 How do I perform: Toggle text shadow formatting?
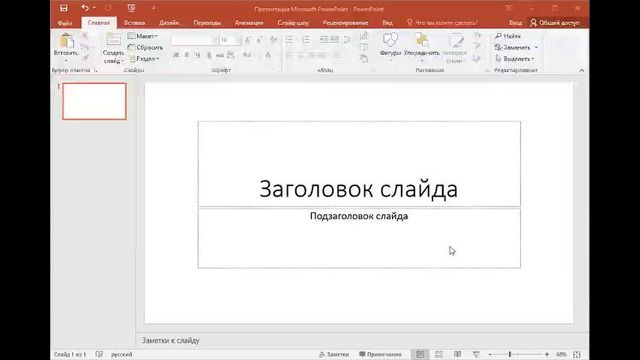coord(209,55)
